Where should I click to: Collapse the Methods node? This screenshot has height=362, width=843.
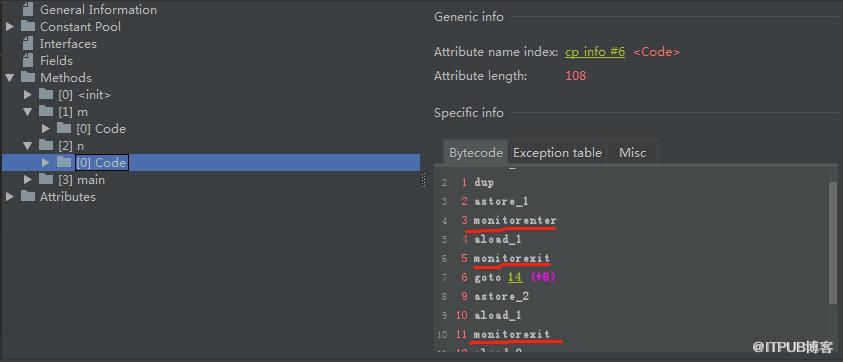click(10, 77)
